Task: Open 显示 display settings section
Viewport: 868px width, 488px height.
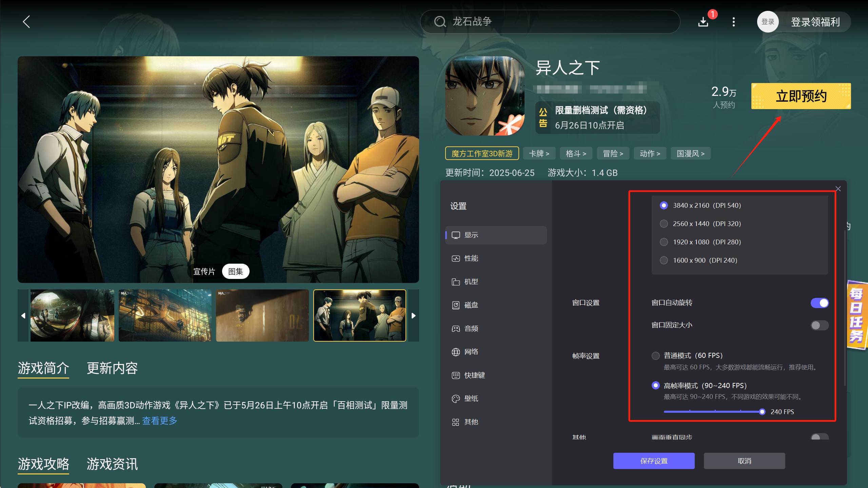Action: [x=496, y=235]
